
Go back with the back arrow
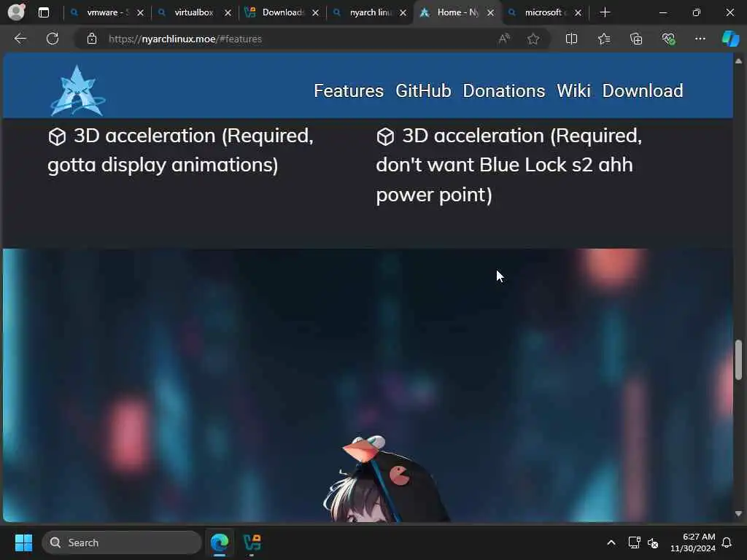(20, 39)
